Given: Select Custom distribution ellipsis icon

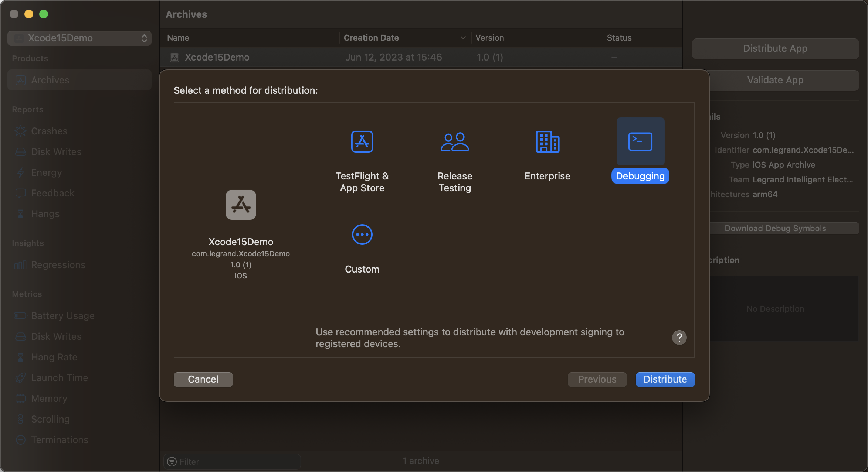Looking at the screenshot, I should click(x=362, y=235).
